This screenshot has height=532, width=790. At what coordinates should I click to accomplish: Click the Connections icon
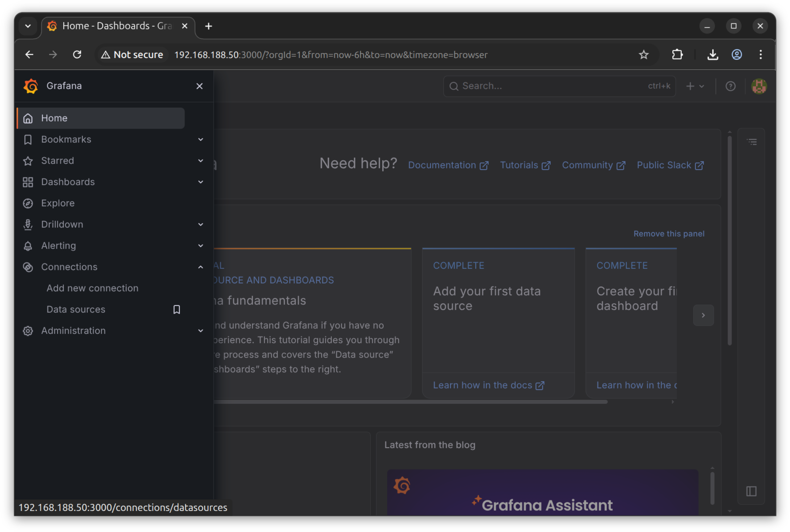pos(28,267)
